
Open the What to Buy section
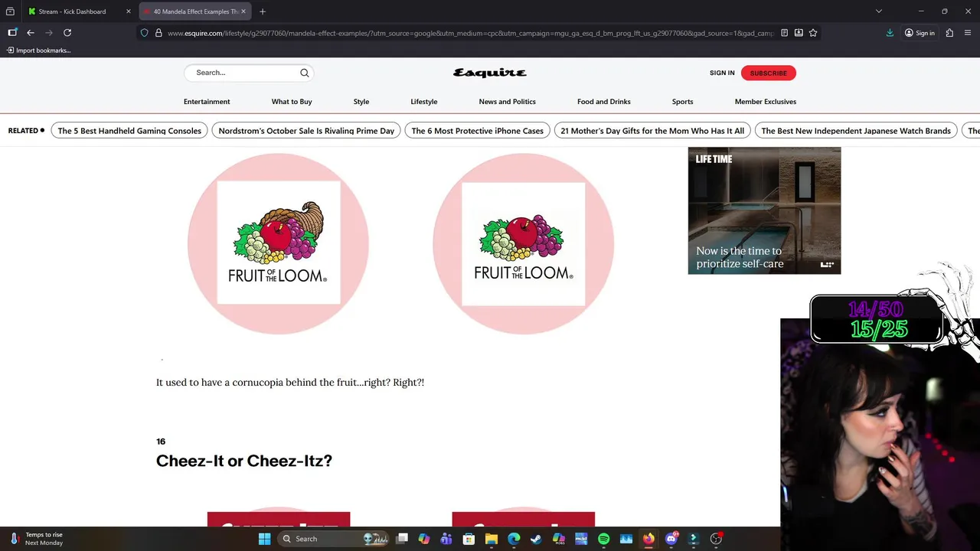pyautogui.click(x=292, y=102)
